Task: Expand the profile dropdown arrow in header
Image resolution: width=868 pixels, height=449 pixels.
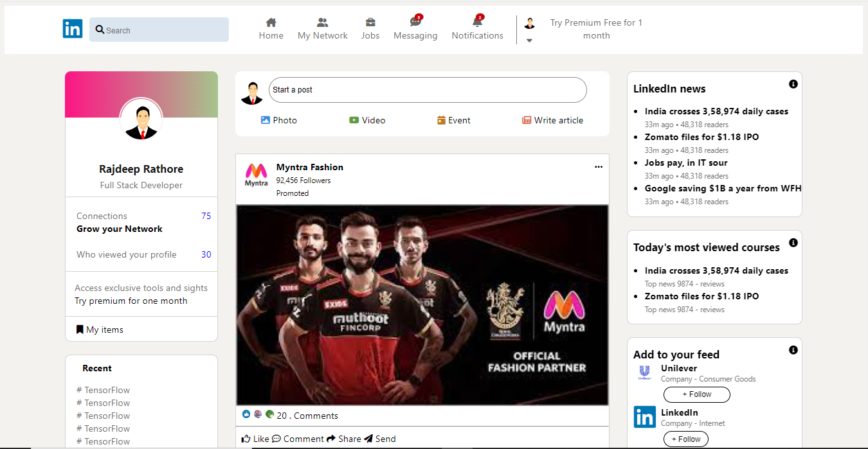Action: coord(529,40)
